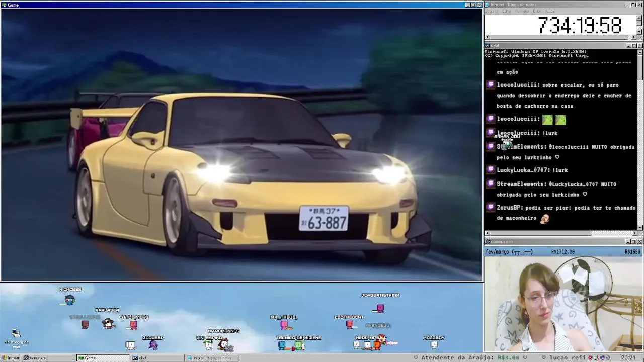Select the Game taskbar button
The width and height of the screenshot is (644, 362).
(x=103, y=358)
